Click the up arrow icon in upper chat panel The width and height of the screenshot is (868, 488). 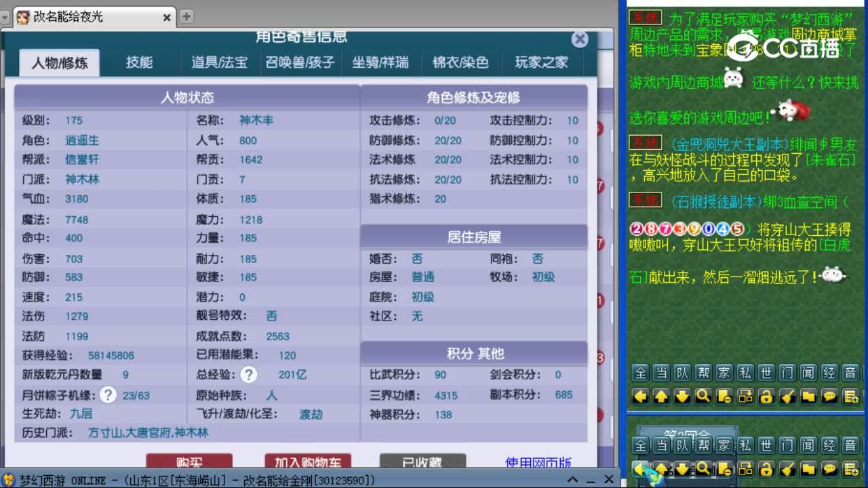tap(660, 396)
